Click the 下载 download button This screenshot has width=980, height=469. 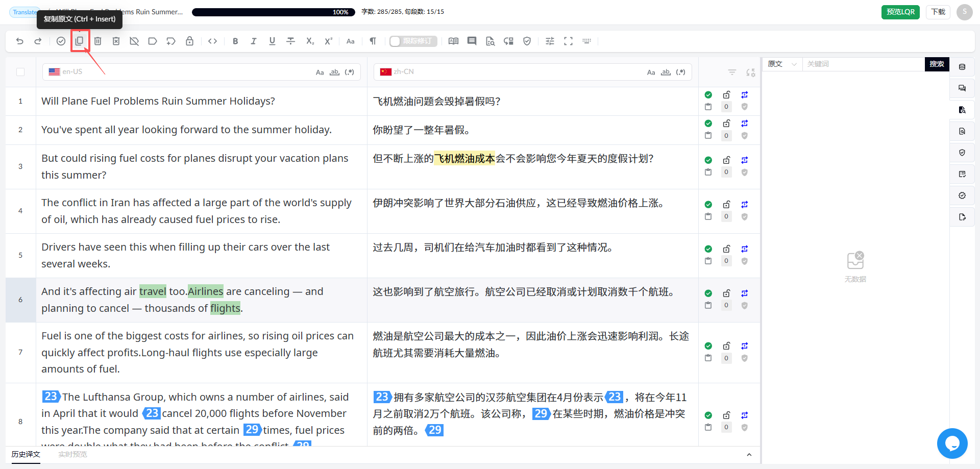click(938, 12)
